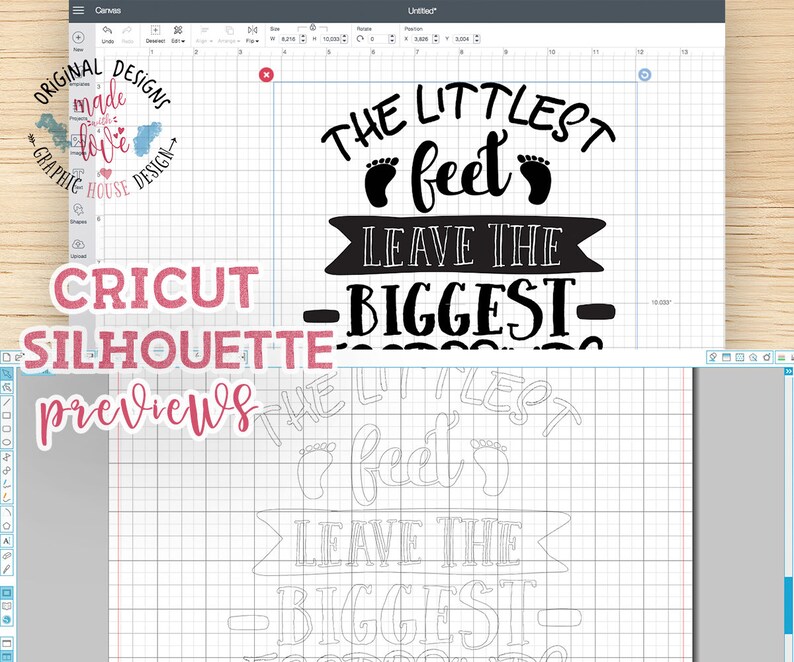Click the Position Y input field
Image resolution: width=794 pixels, height=662 pixels.
pyautogui.click(x=462, y=39)
